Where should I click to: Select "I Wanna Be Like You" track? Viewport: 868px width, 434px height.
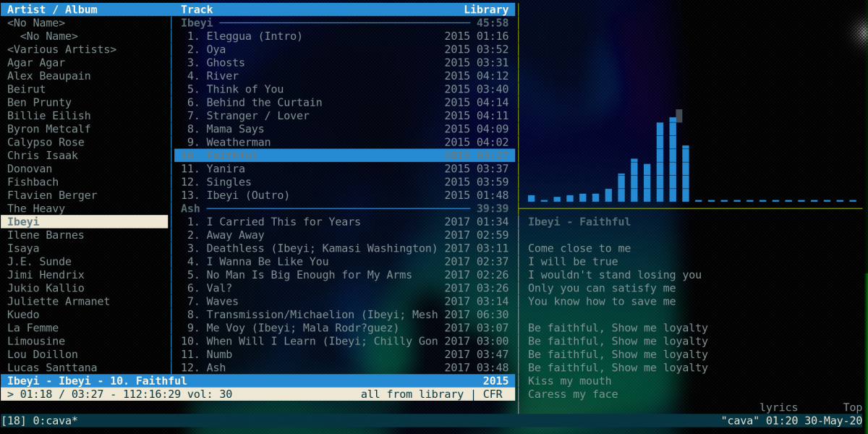[267, 262]
